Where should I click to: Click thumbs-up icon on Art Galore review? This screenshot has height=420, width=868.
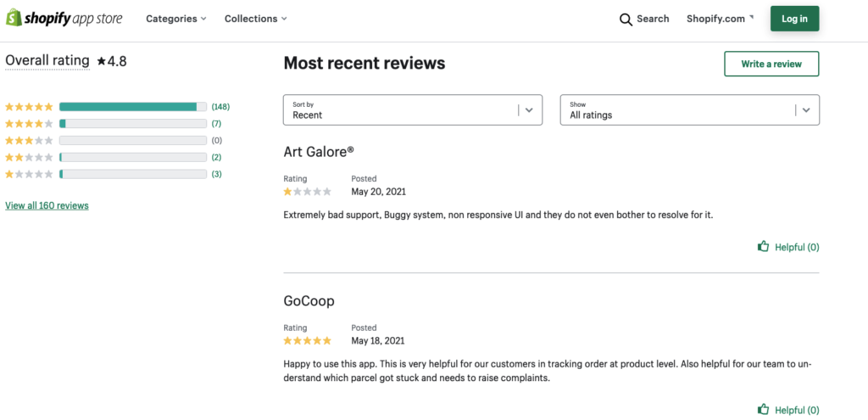click(x=764, y=247)
